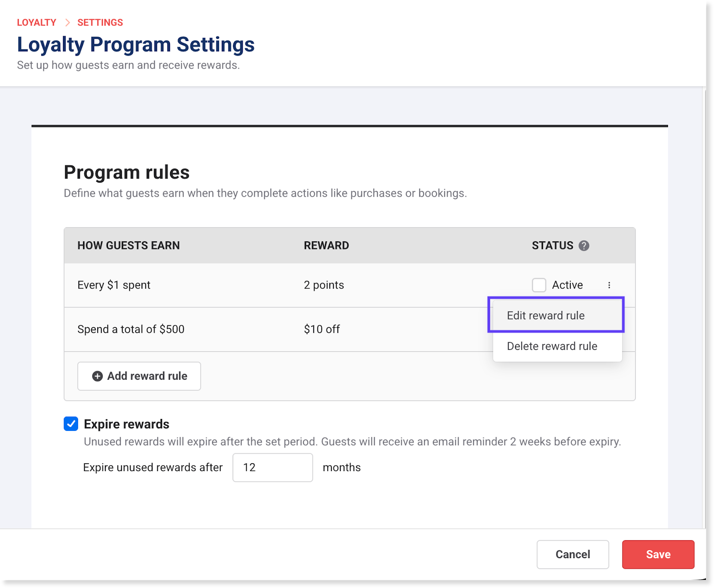This screenshot has height=588, width=714.
Task: Choose Delete reward rule from the menu
Action: coord(552,346)
